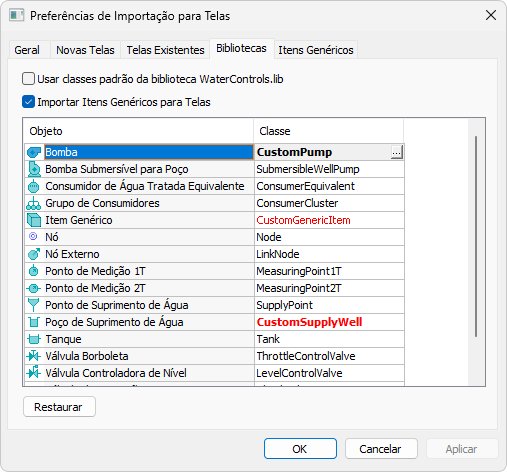Open the Telas Existentes tab
This screenshot has width=507, height=472.
tap(165, 50)
